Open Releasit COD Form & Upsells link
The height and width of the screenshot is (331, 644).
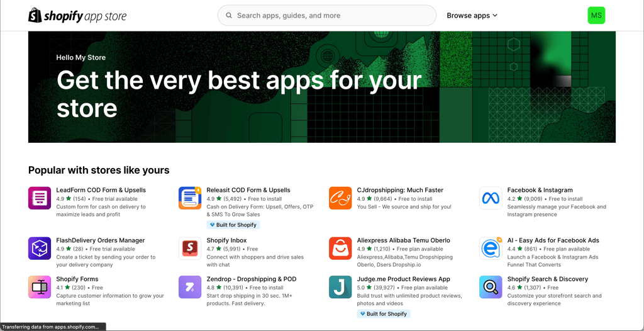248,190
